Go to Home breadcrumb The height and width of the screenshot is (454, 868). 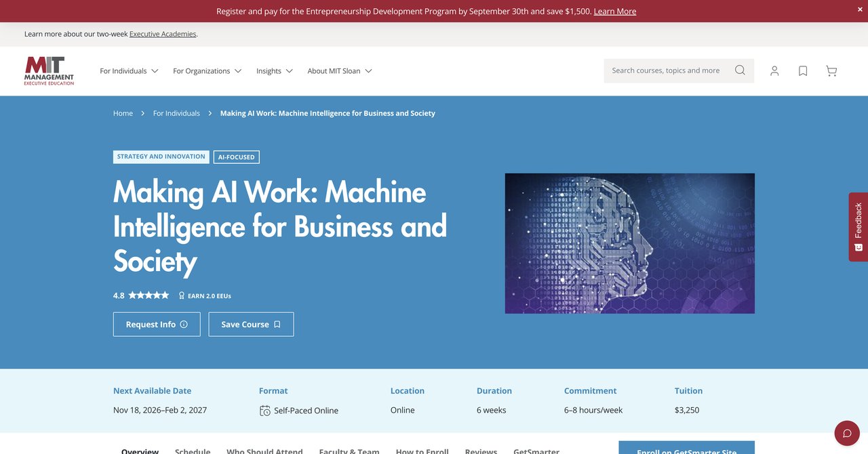[123, 113]
